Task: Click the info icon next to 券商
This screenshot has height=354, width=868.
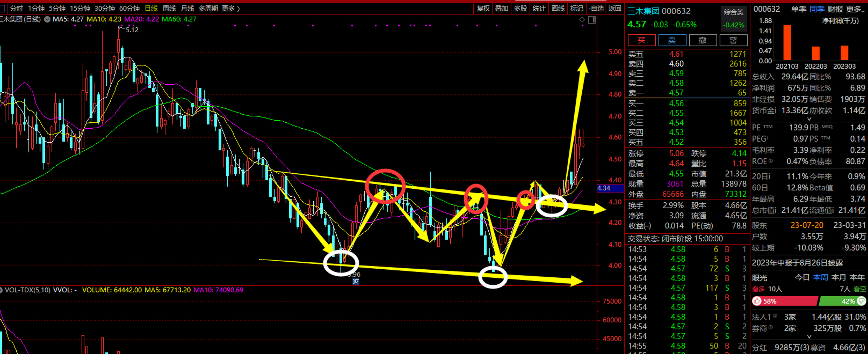Action: tap(771, 327)
